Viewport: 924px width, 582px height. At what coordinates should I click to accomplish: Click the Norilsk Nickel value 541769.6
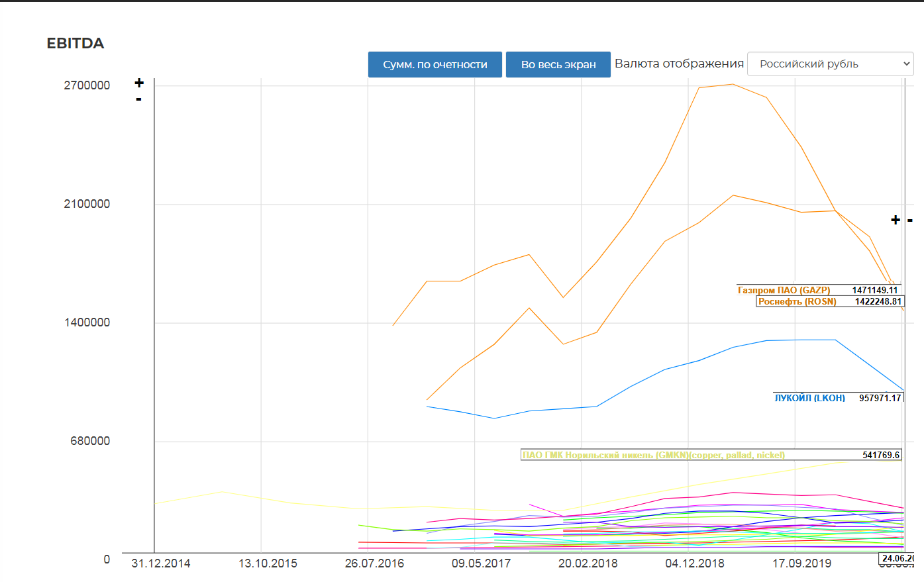[x=881, y=455]
